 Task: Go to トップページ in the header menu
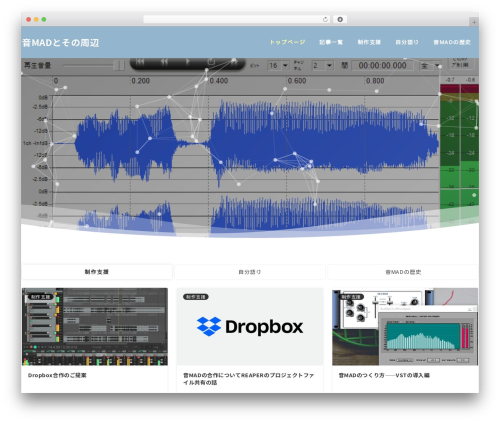[287, 42]
